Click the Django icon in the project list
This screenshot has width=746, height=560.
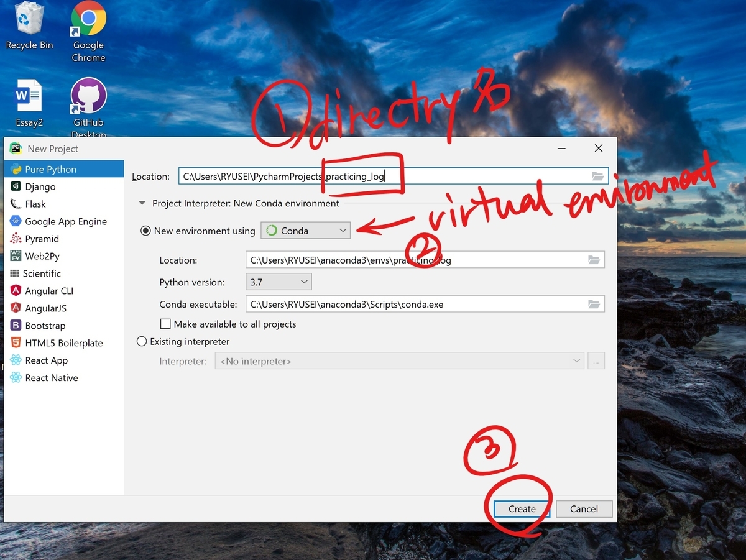[x=16, y=186]
